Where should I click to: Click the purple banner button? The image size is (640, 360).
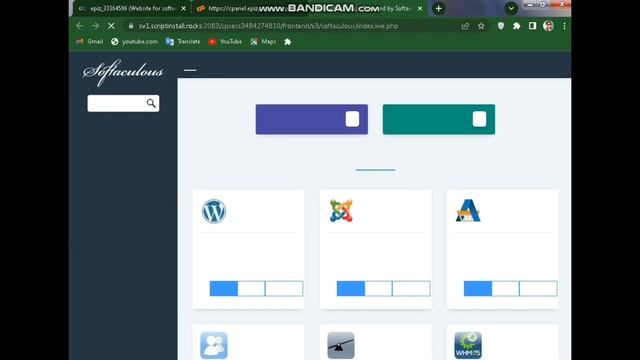pos(312,119)
